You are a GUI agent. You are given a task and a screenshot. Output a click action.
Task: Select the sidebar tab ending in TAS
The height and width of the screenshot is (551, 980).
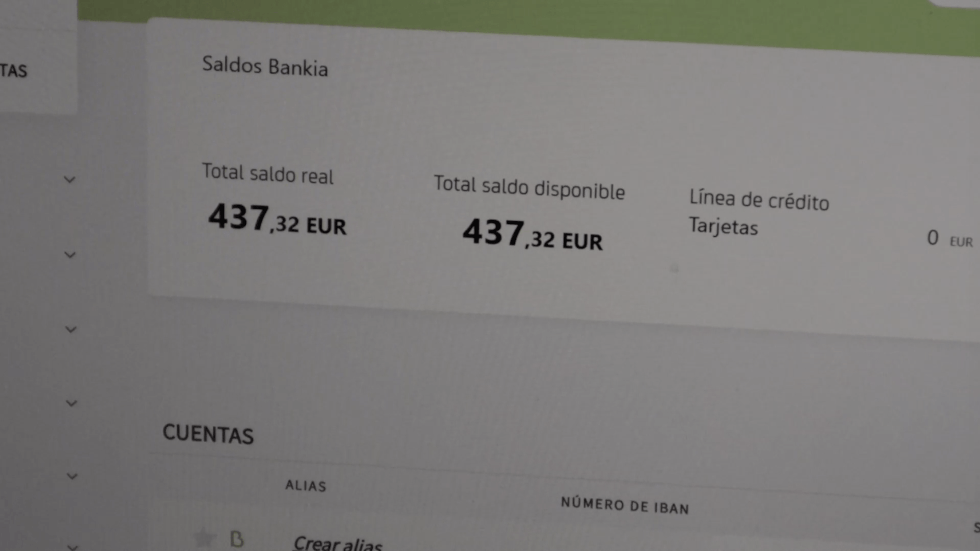(x=14, y=71)
